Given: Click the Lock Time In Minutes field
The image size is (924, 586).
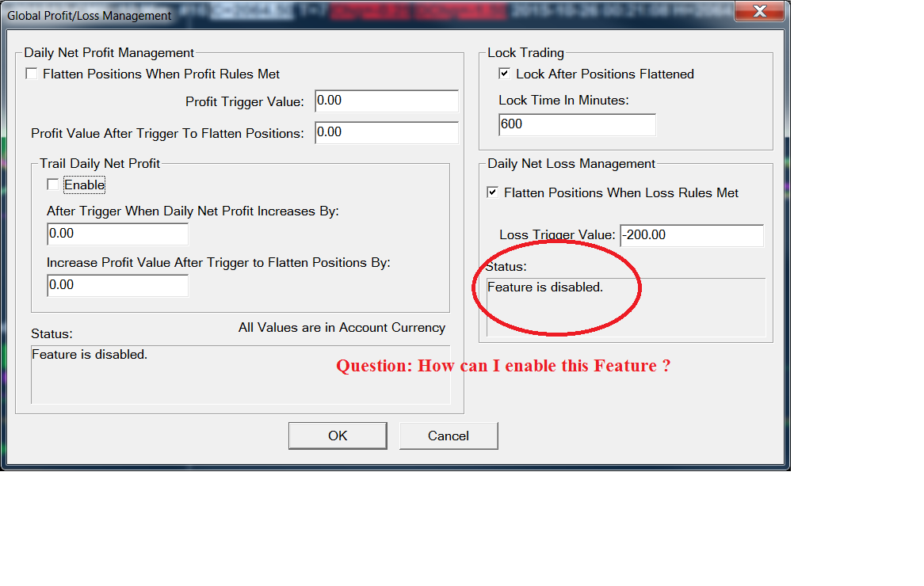Looking at the screenshot, I should [577, 124].
